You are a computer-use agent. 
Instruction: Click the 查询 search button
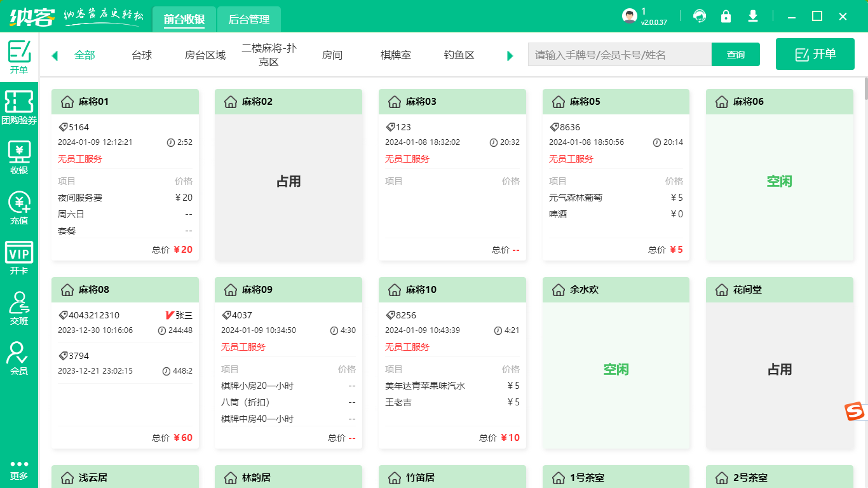point(735,55)
